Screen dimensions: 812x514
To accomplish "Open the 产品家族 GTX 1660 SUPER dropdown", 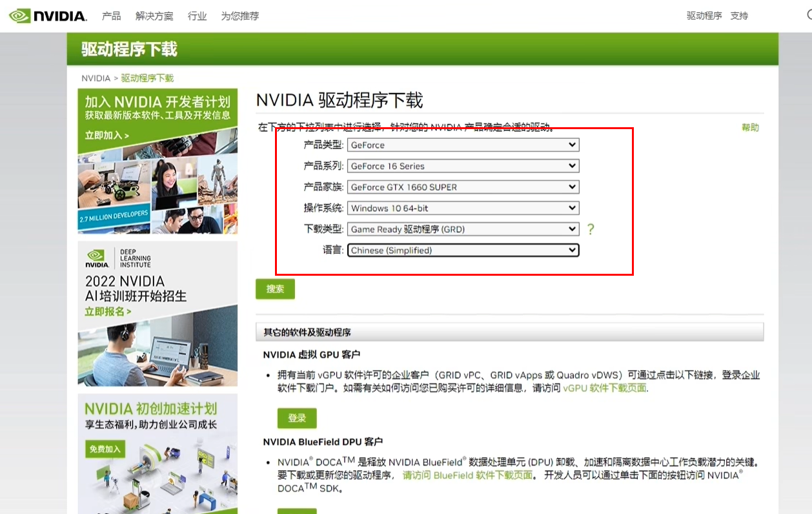I will pyautogui.click(x=462, y=187).
